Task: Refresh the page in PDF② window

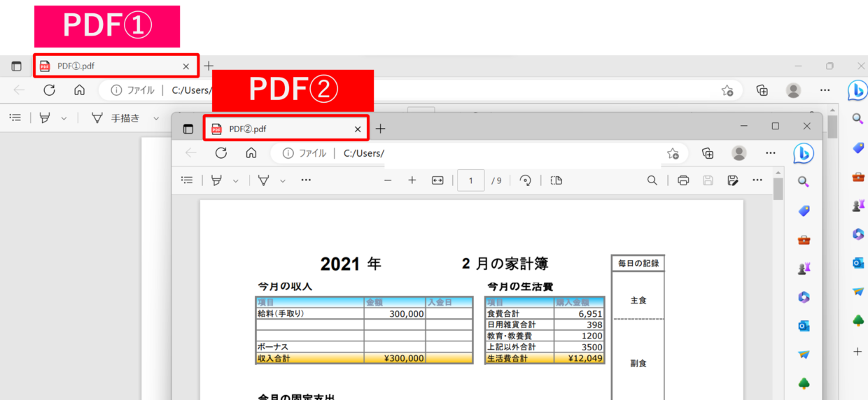Action: click(x=221, y=153)
